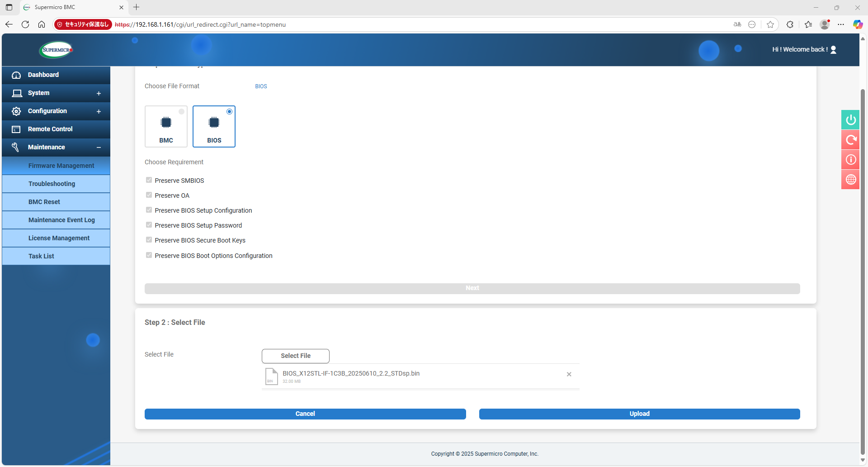Screen dimensions: 868x467
Task: Select the BMC file format option
Action: click(x=166, y=127)
